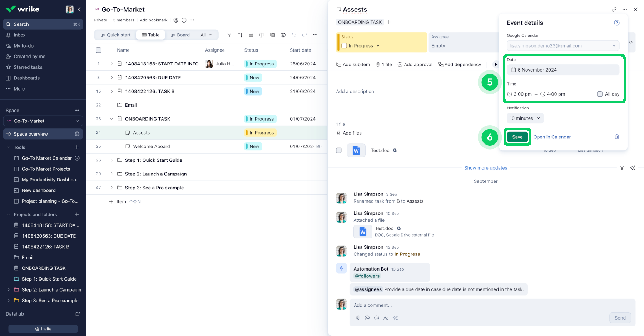Switch to the Board view tab
The width and height of the screenshot is (644, 336).
pyautogui.click(x=180, y=35)
